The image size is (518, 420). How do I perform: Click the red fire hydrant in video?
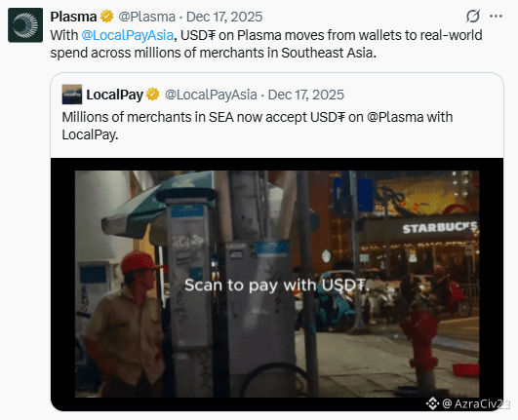coord(423,348)
